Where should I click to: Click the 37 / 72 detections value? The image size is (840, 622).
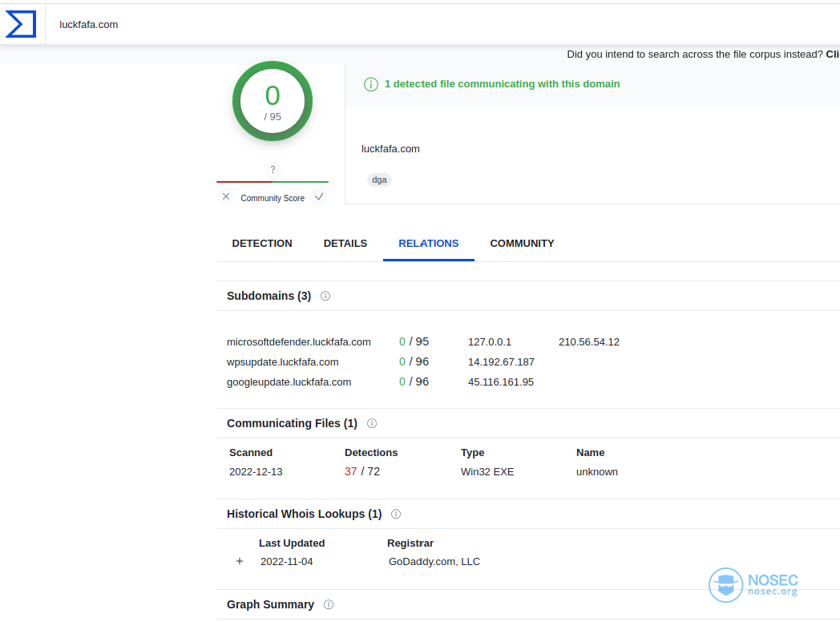[x=362, y=471]
